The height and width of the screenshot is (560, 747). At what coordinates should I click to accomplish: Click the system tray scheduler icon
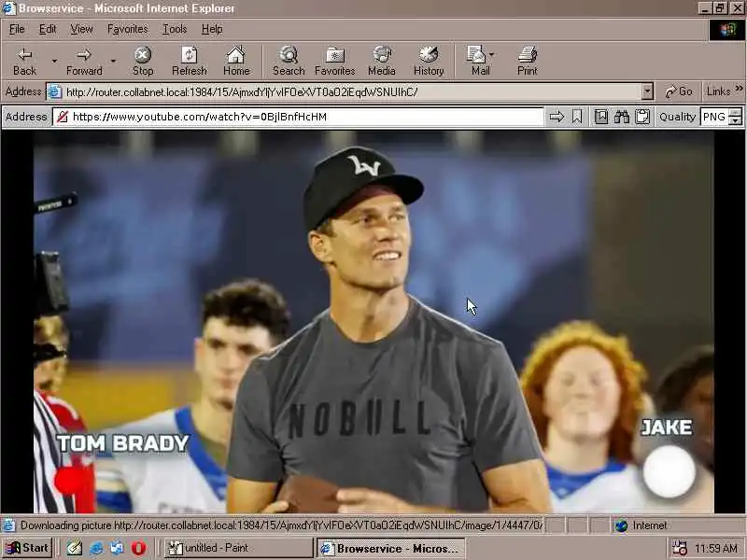coord(680,548)
